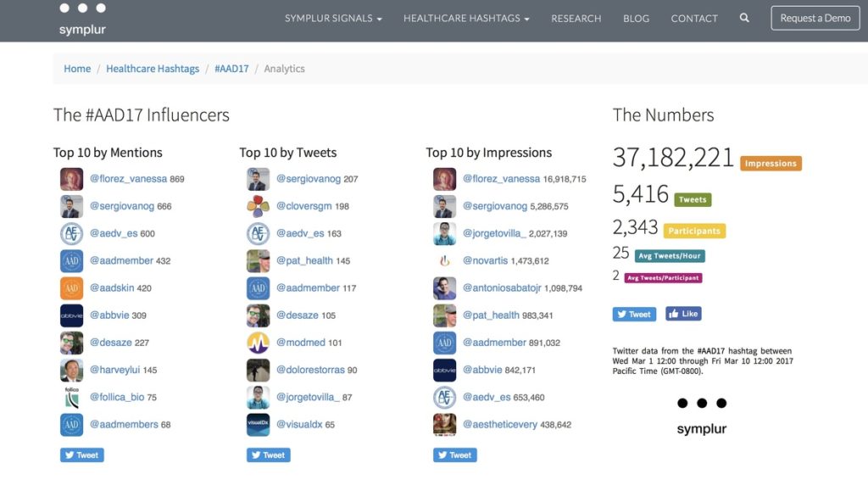
Task: Click @aedv_es logo in Impressions list
Action: (444, 398)
